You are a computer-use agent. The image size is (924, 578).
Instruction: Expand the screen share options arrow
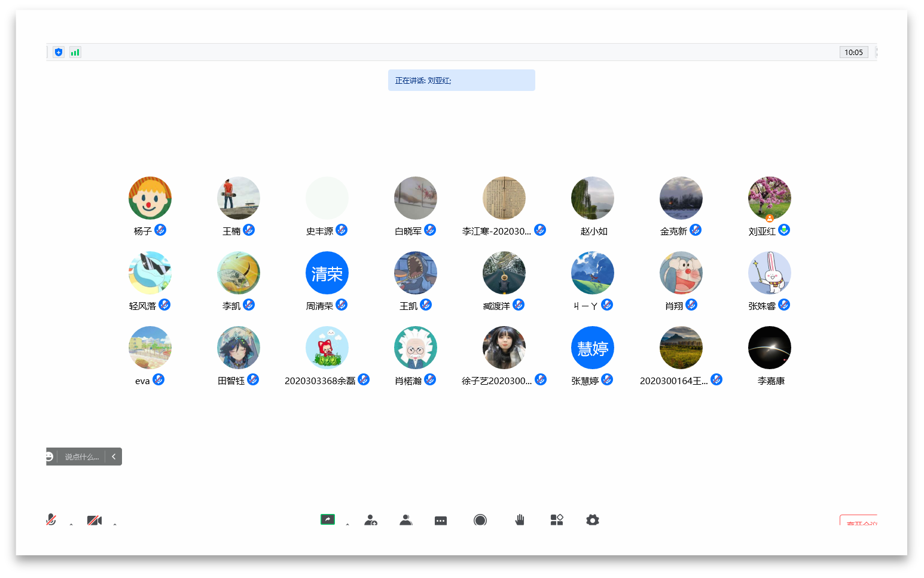click(x=347, y=524)
